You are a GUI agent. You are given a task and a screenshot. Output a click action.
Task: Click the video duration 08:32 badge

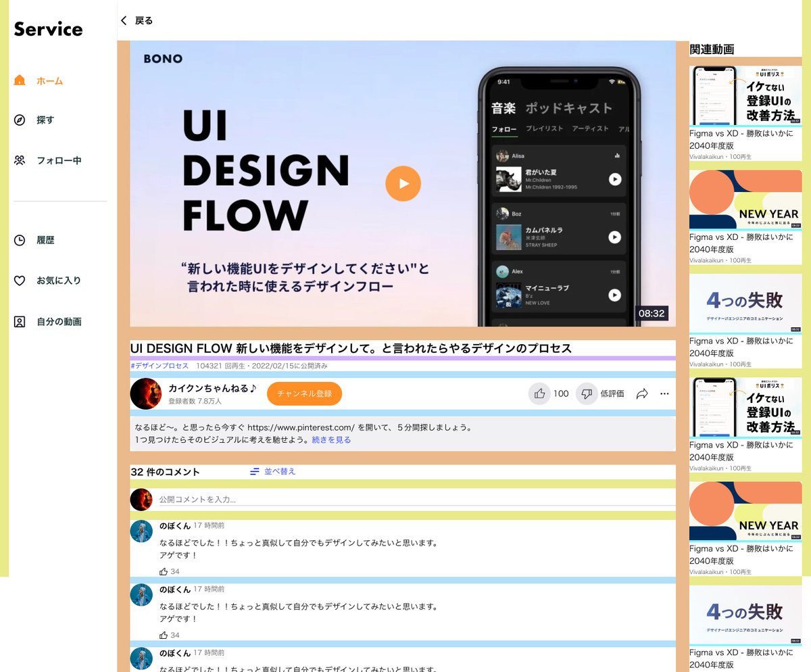coord(652,313)
